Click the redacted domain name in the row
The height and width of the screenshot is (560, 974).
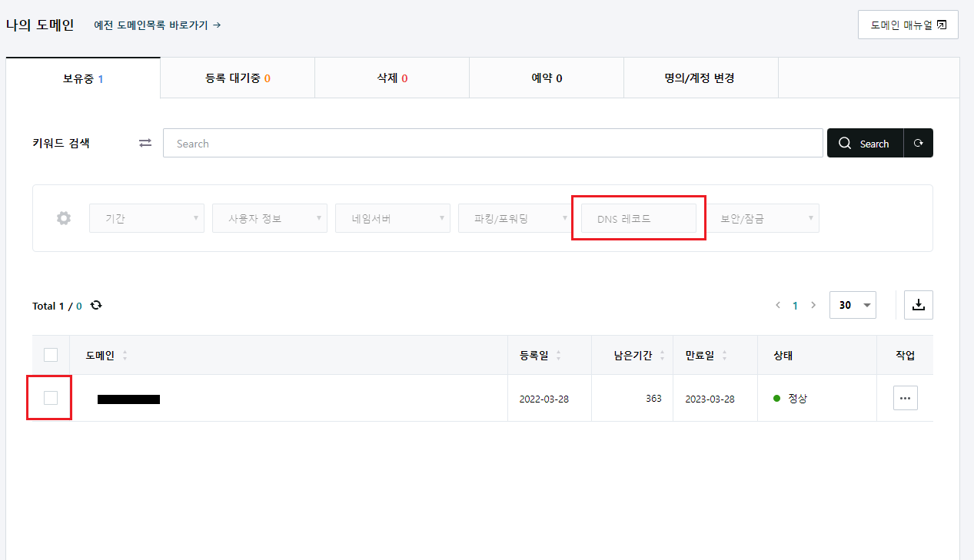point(128,399)
